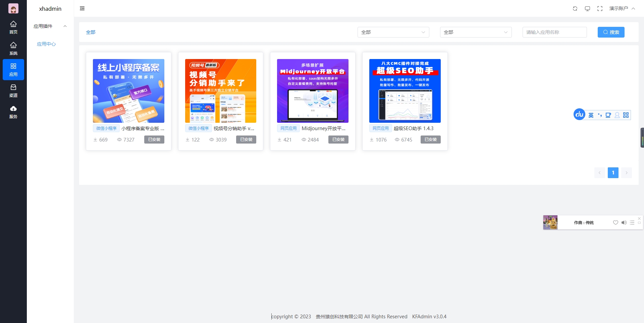The width and height of the screenshot is (644, 323).
Task: Click 已安装 on 小程序备案专业版 card
Action: [x=154, y=140]
